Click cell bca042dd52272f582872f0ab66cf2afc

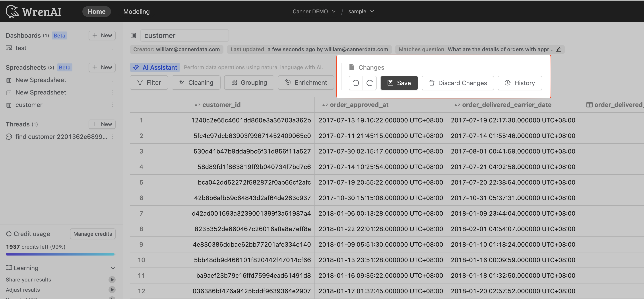(x=251, y=182)
